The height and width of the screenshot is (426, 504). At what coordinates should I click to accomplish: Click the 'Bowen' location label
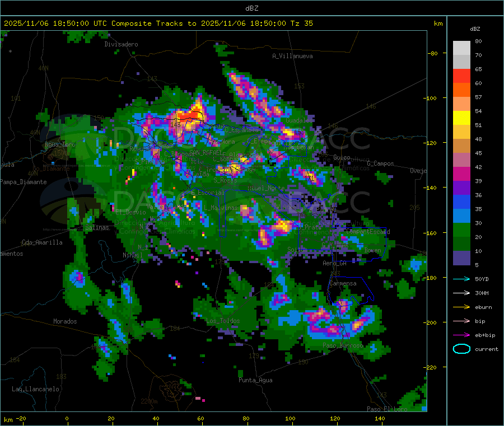(x=373, y=250)
